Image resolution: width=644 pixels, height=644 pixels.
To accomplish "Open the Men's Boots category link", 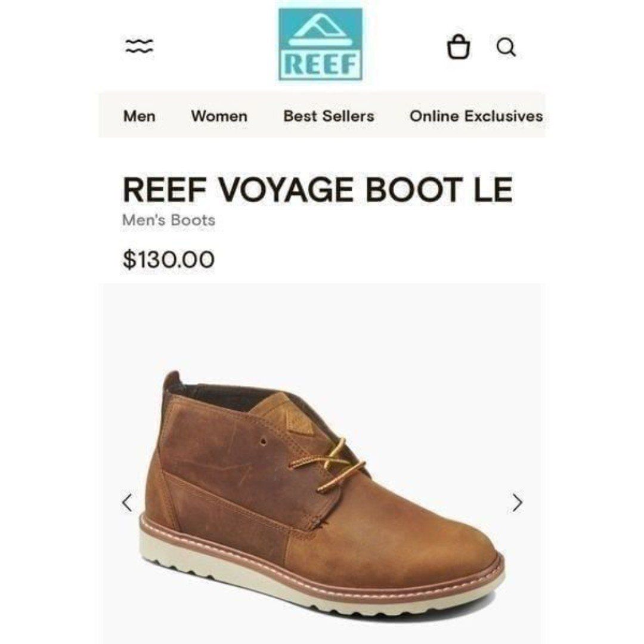I will pyautogui.click(x=169, y=220).
